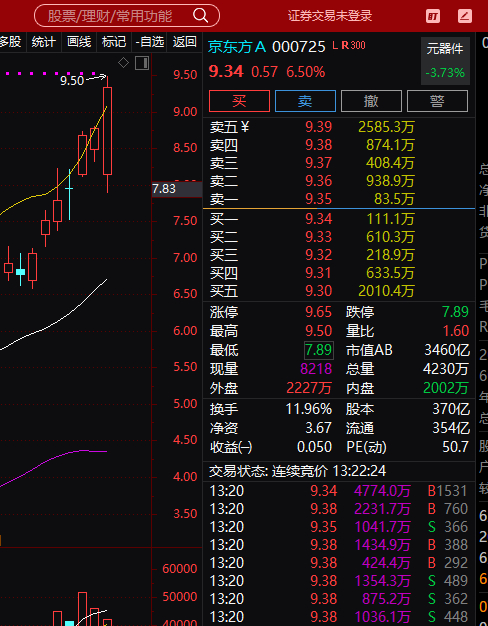Click 换手 value 11.96%
The width and height of the screenshot is (488, 626).
coord(309,409)
